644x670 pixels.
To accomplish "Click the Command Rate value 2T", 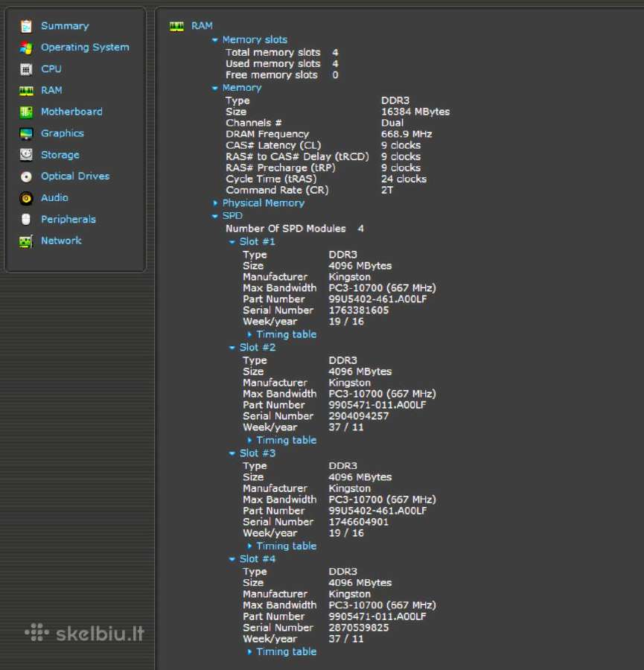I will click(387, 190).
